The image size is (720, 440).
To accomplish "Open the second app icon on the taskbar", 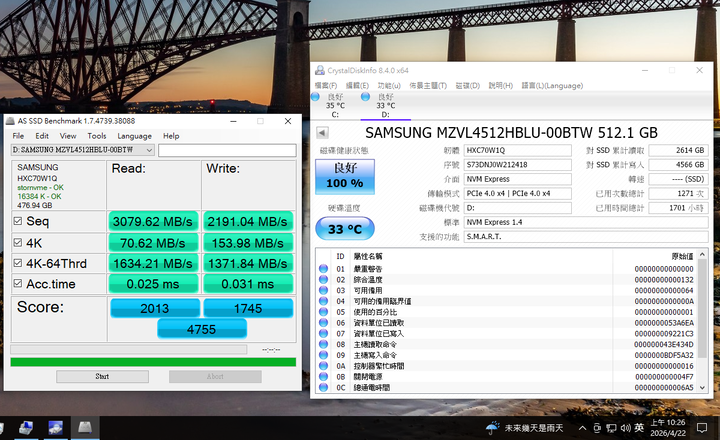I will tap(56, 428).
